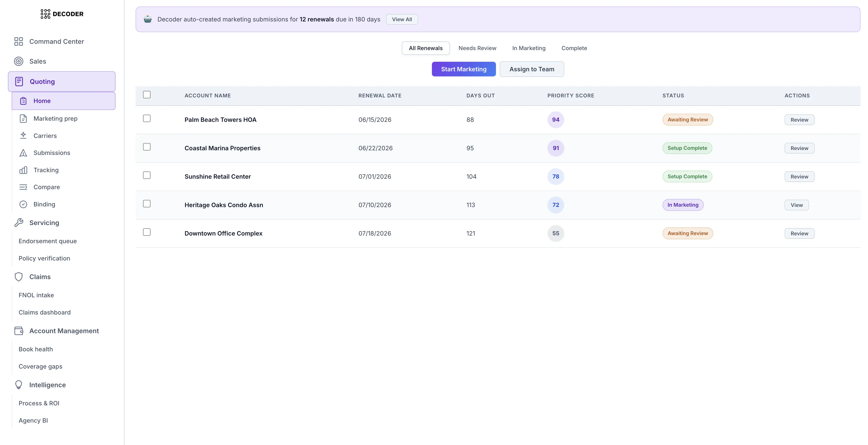Switch to the Needs Review tab

tap(477, 48)
